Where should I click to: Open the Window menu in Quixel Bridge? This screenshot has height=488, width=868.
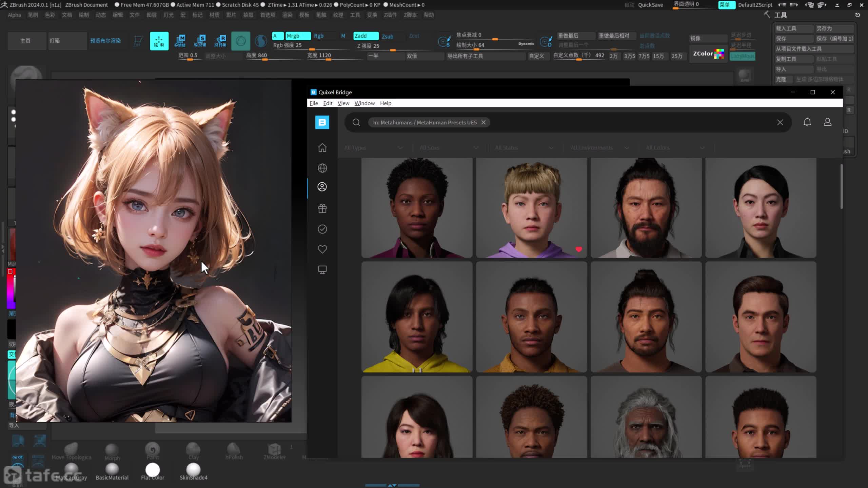(364, 103)
